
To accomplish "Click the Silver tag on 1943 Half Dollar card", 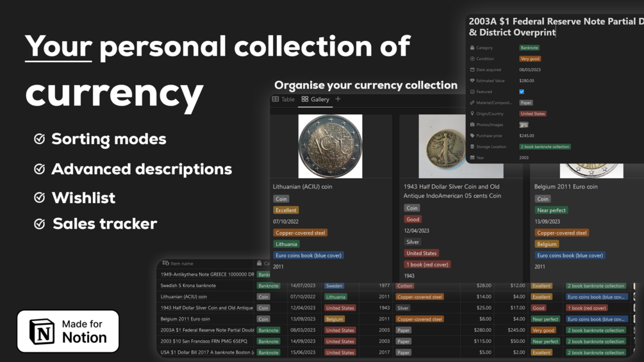I will click(413, 242).
